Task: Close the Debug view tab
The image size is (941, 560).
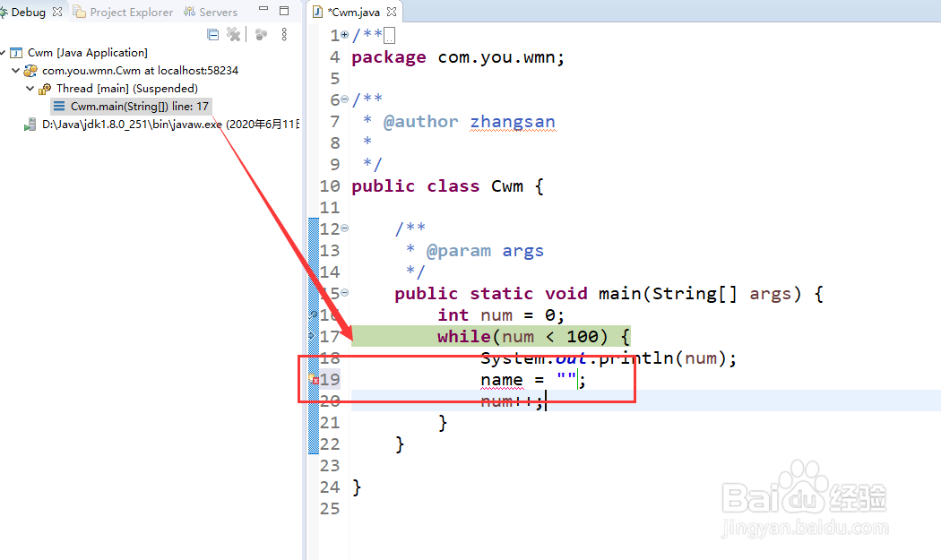Action: pyautogui.click(x=57, y=12)
